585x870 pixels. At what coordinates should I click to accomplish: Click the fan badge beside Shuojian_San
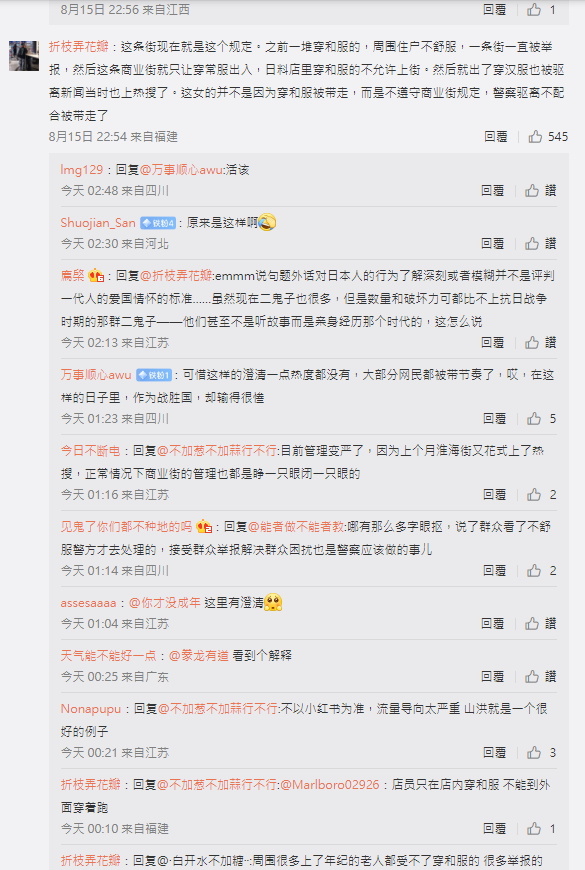[158, 223]
